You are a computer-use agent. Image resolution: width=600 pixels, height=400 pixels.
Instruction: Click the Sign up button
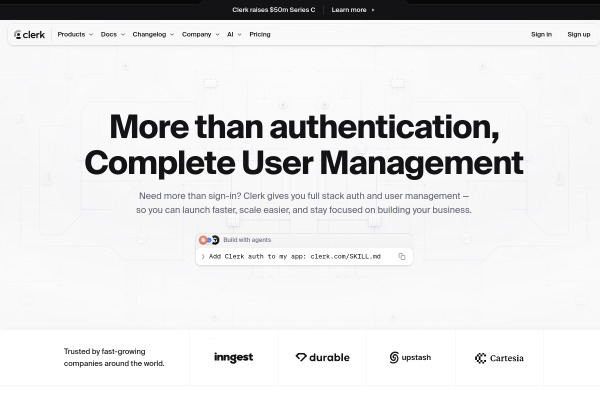click(x=579, y=34)
